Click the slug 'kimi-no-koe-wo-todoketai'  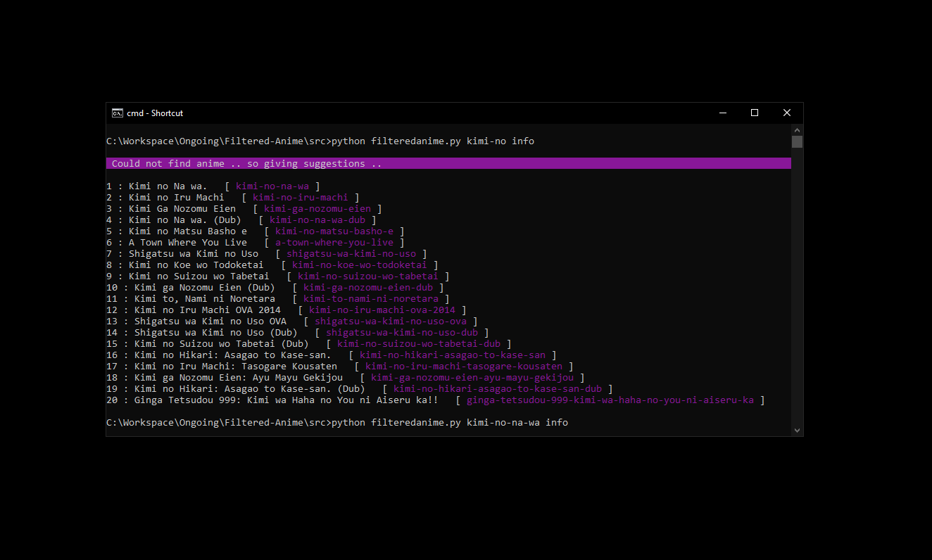360,265
